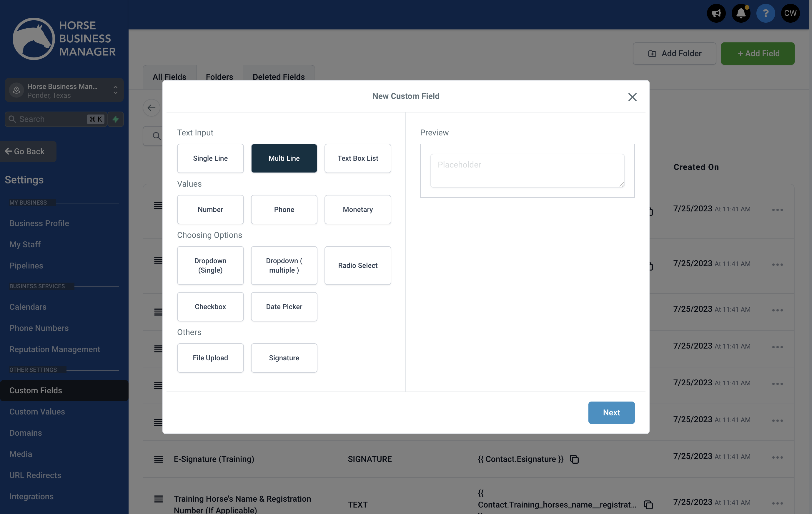Click the Add Folder button
Image resolution: width=812 pixels, height=514 pixels.
pyautogui.click(x=674, y=53)
